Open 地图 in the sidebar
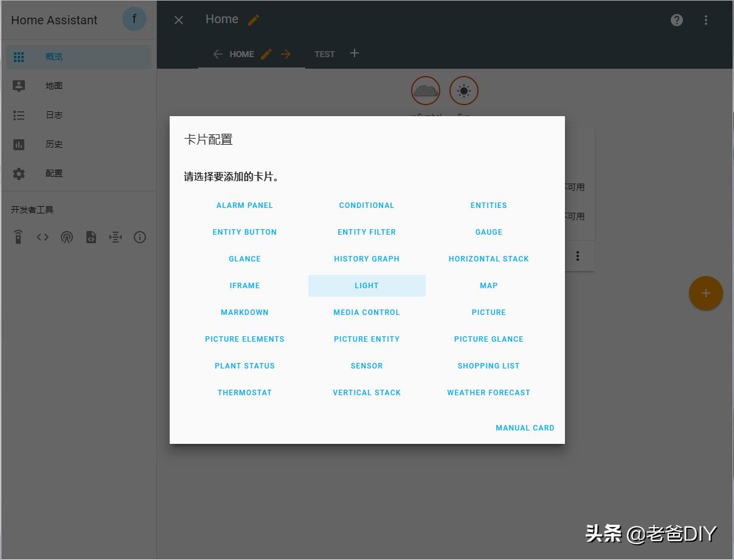This screenshot has width=734, height=560. click(54, 86)
